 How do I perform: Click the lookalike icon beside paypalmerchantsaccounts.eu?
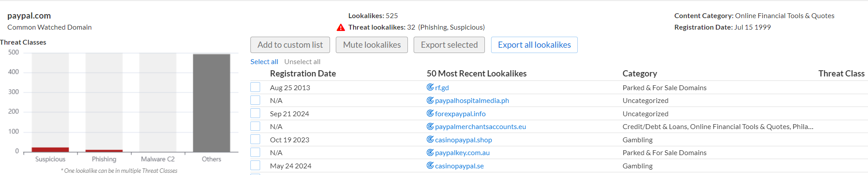(x=430, y=126)
